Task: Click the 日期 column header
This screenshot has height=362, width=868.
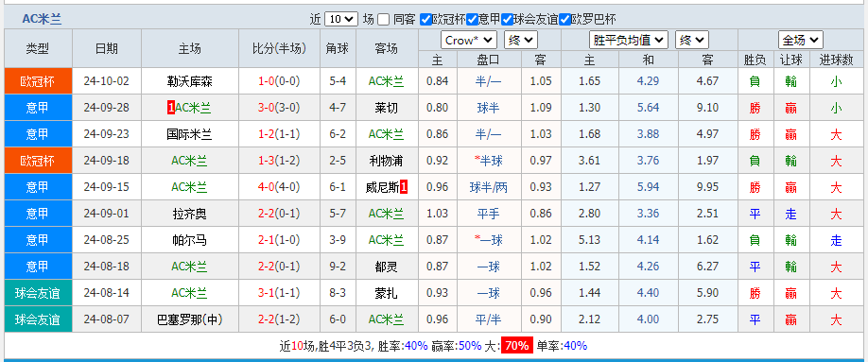Action: (x=106, y=49)
